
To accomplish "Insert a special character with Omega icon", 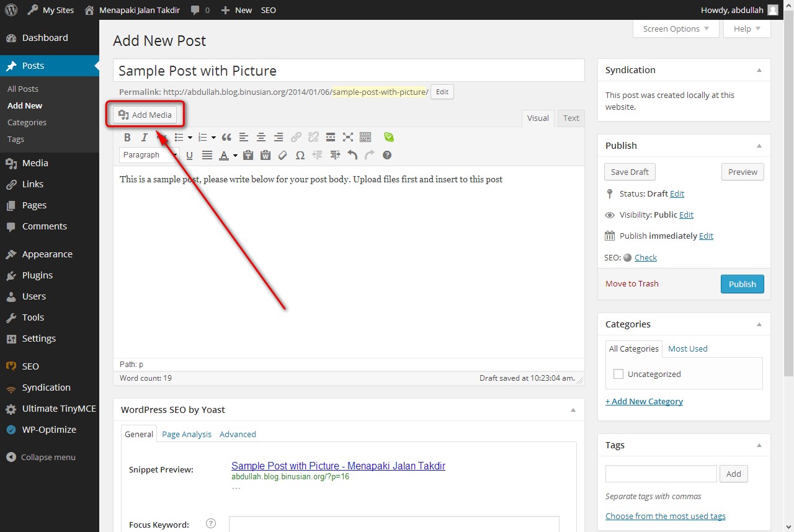I will tap(300, 155).
